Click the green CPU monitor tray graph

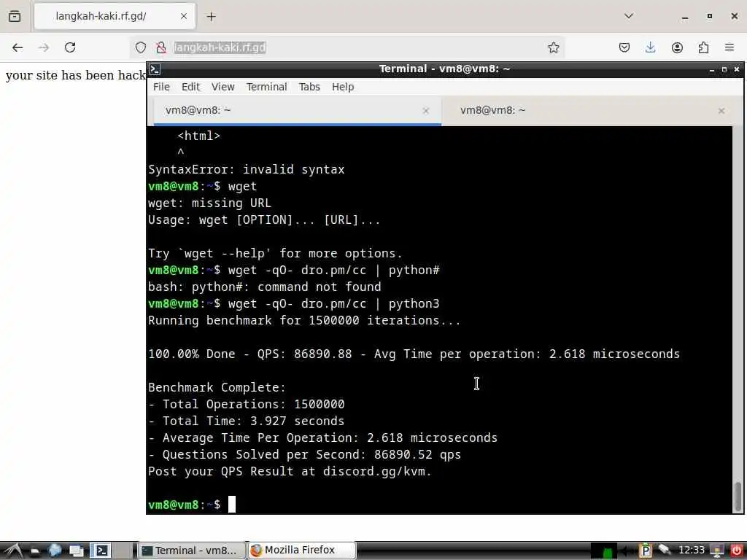(x=603, y=551)
